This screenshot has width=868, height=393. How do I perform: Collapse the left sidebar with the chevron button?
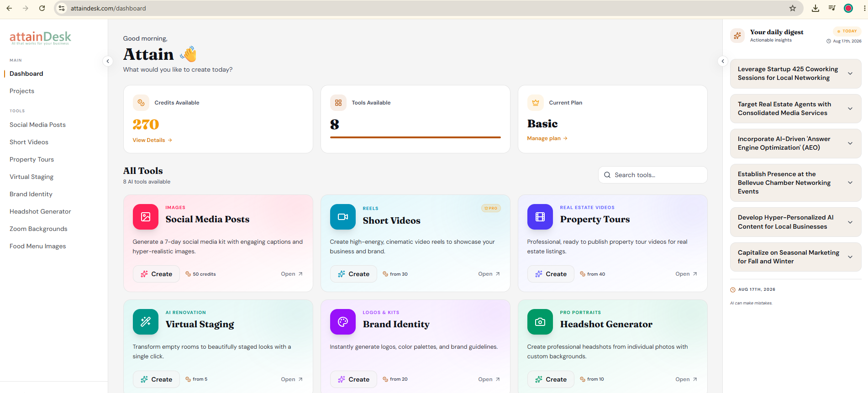[x=108, y=61]
